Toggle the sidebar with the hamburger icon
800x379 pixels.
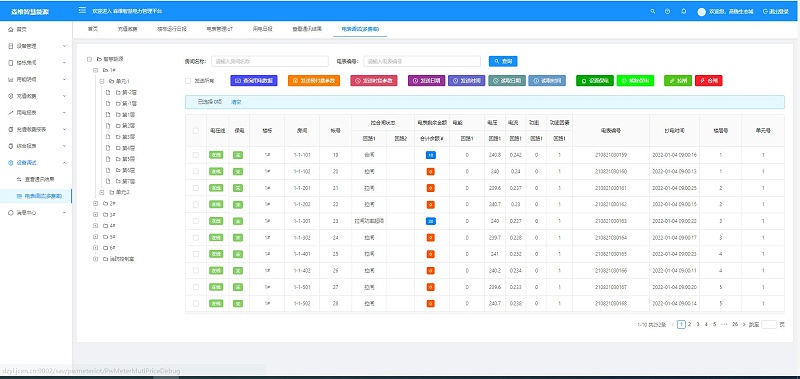pyautogui.click(x=82, y=11)
